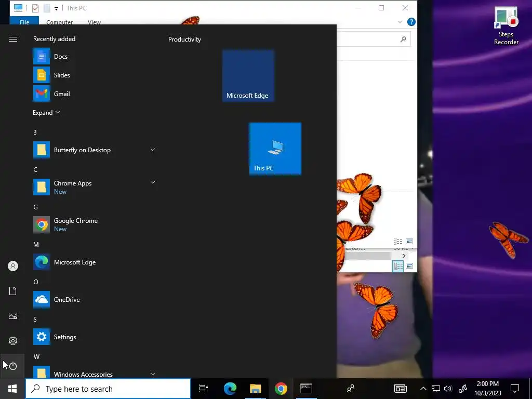The height and width of the screenshot is (399, 532).
Task: Launch Slides from Recently added
Action: (95, 75)
